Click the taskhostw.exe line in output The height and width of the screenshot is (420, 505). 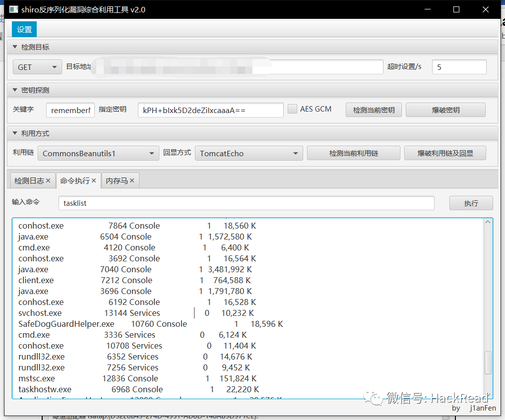click(x=138, y=389)
